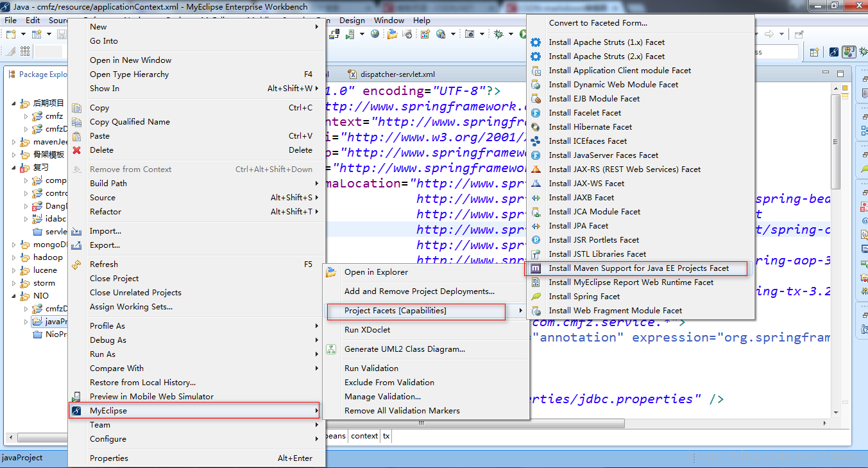Open the New wizard dropdown arrow

(23, 34)
